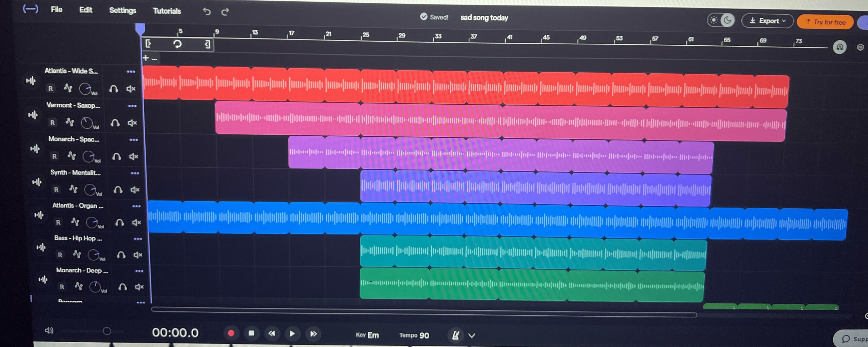Adjust the master volume slider handle
The width and height of the screenshot is (868, 347).
pos(107,331)
